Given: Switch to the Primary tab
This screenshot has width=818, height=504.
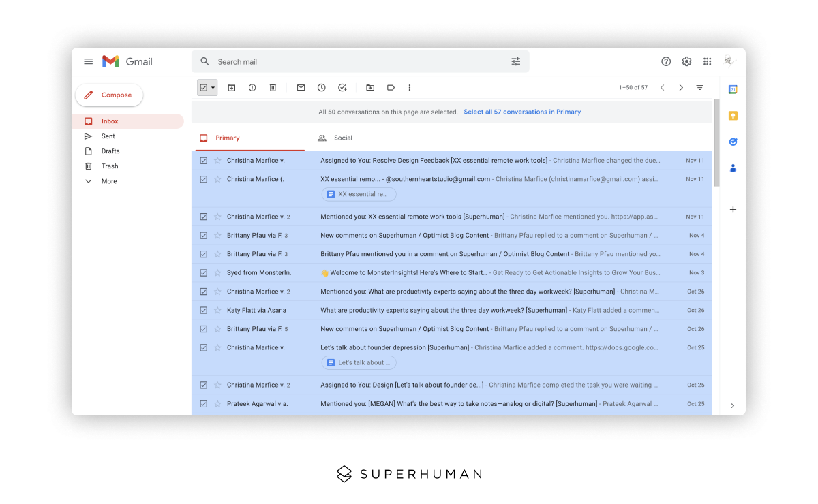Looking at the screenshot, I should coord(249,138).
